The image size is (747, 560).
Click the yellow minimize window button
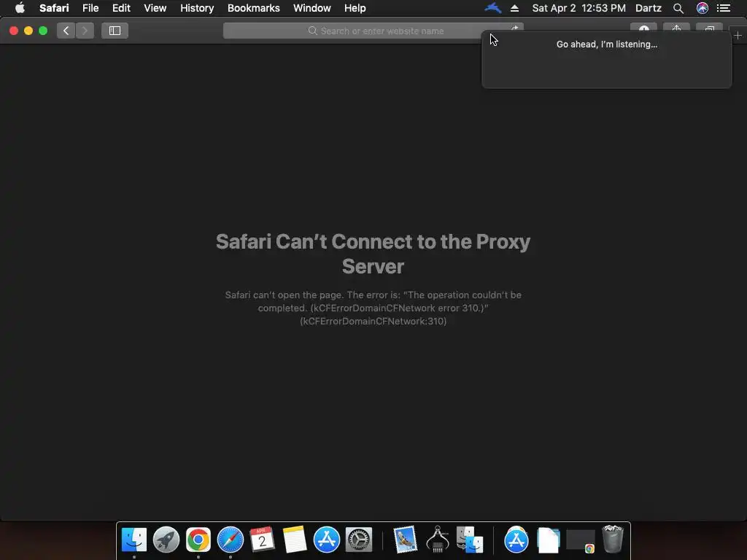point(28,31)
